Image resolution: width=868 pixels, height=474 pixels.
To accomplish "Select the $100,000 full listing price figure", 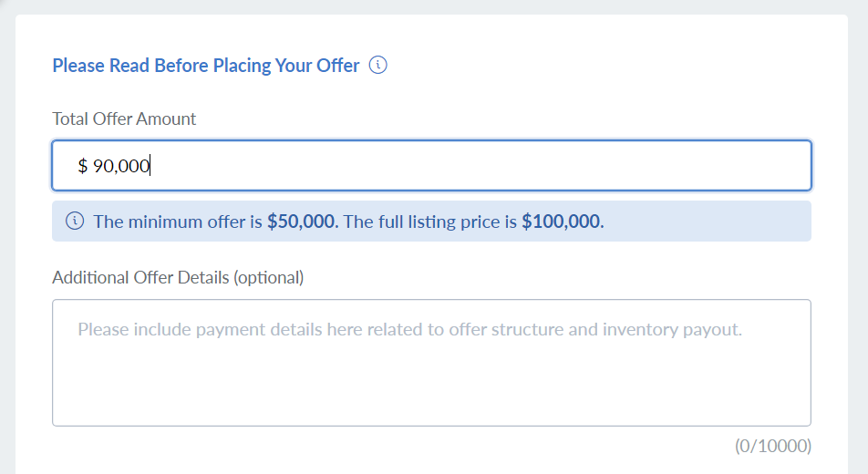I will [x=561, y=222].
